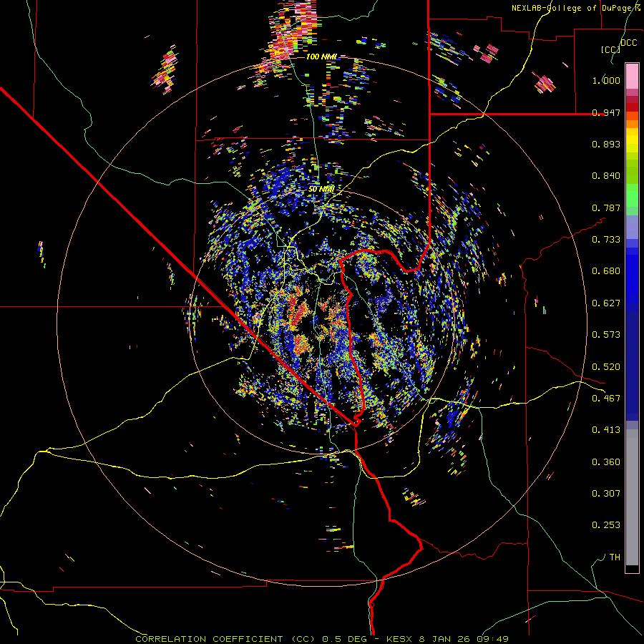Screen dimensions: 644x644
Task: Select the 0.573 color scale value
Action: [606, 335]
